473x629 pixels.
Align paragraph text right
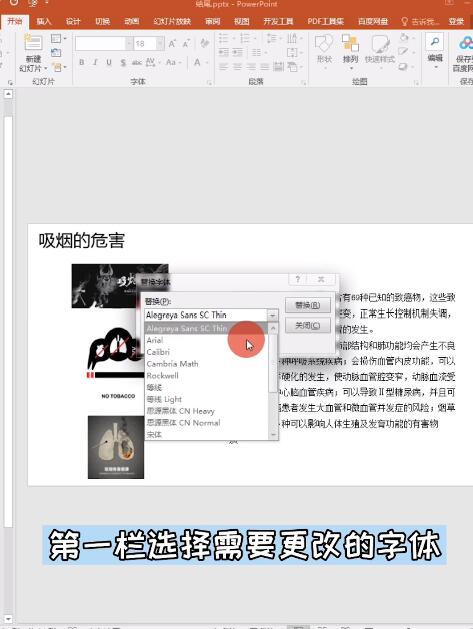(251, 67)
